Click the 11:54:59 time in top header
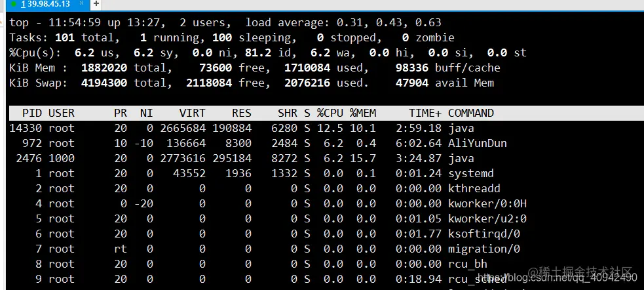This screenshot has height=290, width=644. pyautogui.click(x=74, y=22)
